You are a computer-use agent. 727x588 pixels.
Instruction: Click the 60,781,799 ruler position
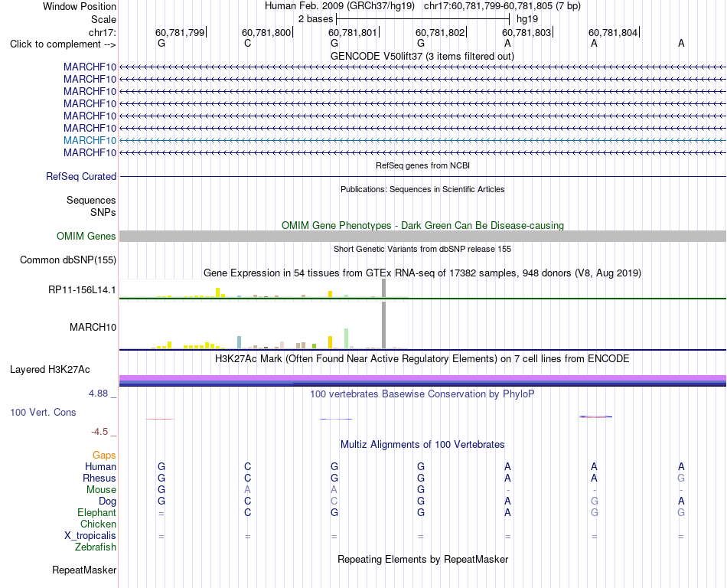point(181,32)
